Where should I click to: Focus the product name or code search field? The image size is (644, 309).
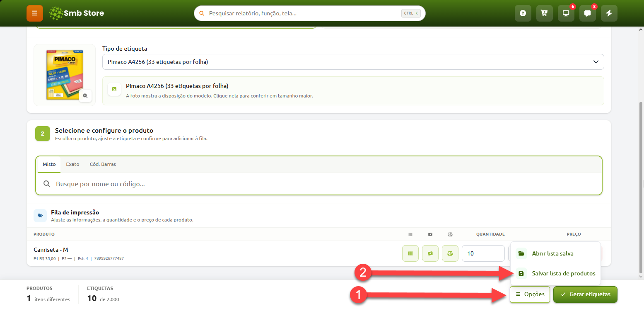(x=318, y=184)
